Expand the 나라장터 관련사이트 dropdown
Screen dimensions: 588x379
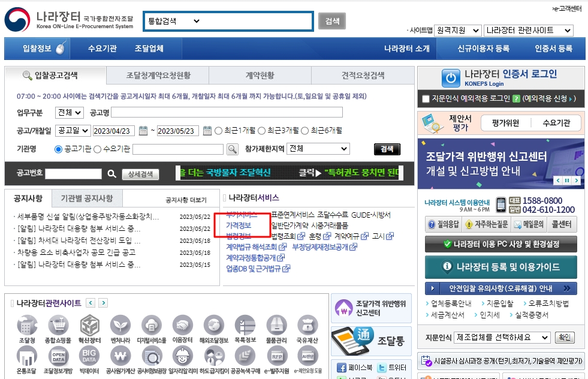point(529,30)
